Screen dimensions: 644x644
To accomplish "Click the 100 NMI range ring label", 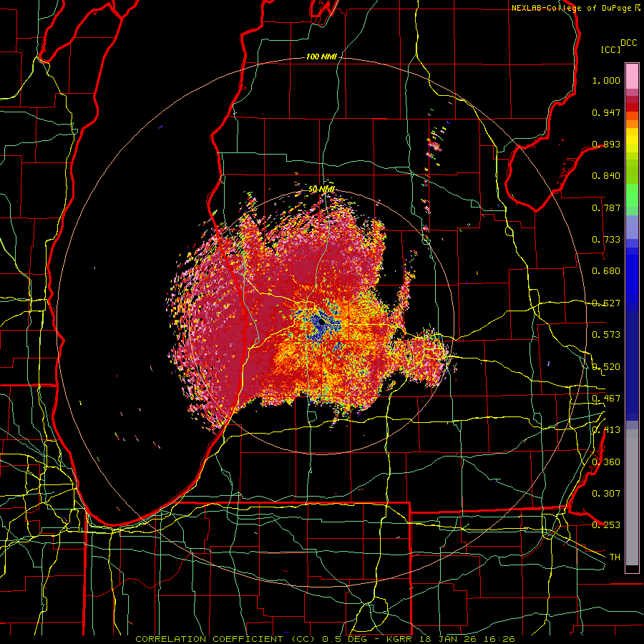I will (321, 57).
